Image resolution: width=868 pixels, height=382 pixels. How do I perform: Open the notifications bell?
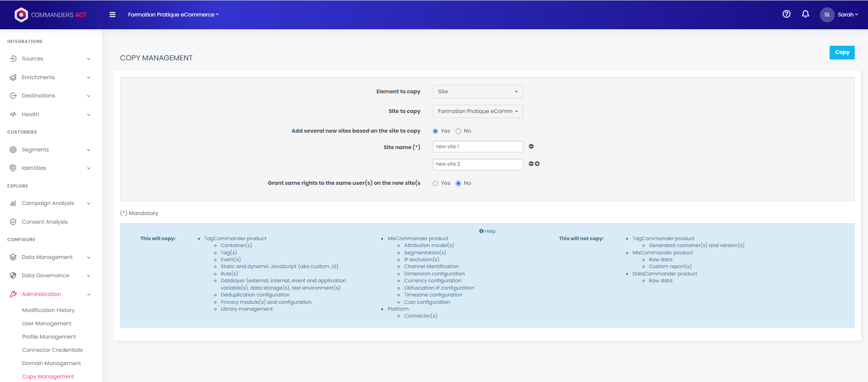click(x=805, y=14)
